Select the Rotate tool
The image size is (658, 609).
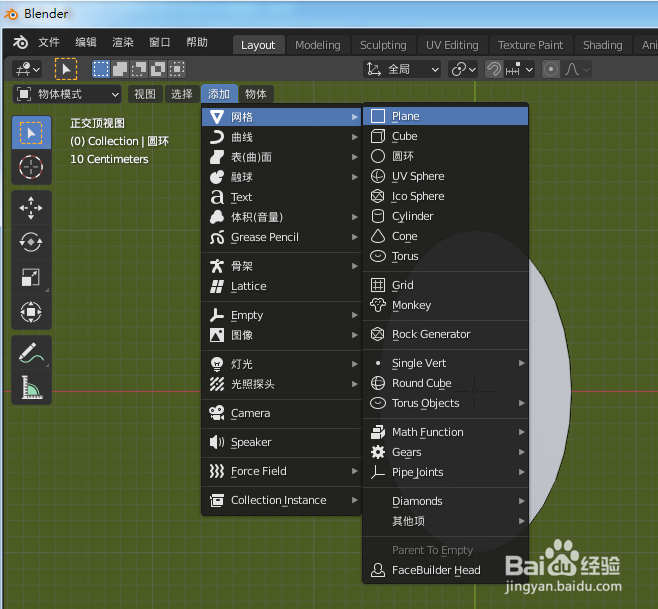tap(31, 242)
